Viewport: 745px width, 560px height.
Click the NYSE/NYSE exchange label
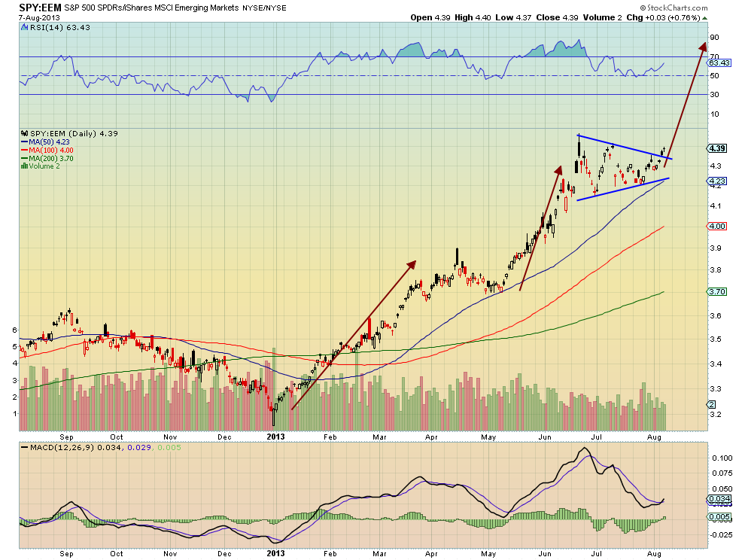pos(264,8)
